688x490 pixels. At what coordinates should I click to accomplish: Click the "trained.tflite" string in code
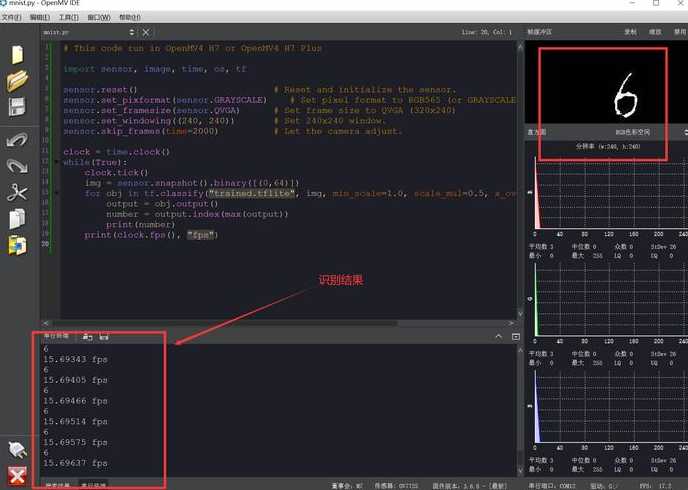coord(252,193)
